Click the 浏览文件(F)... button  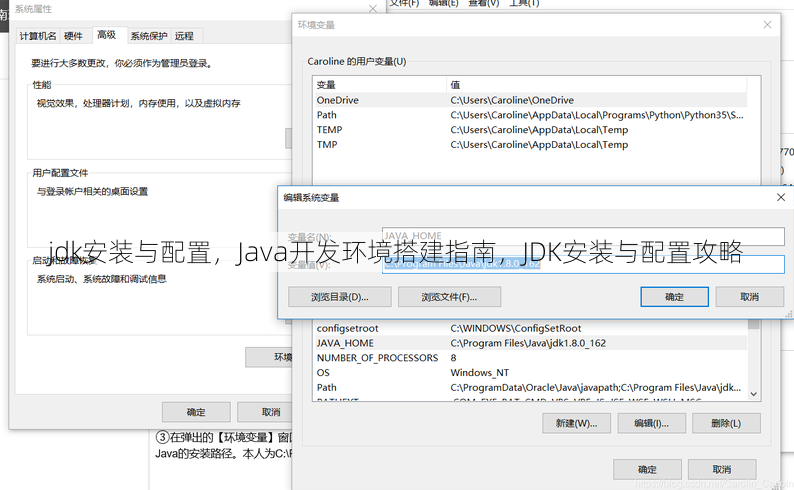(x=449, y=297)
